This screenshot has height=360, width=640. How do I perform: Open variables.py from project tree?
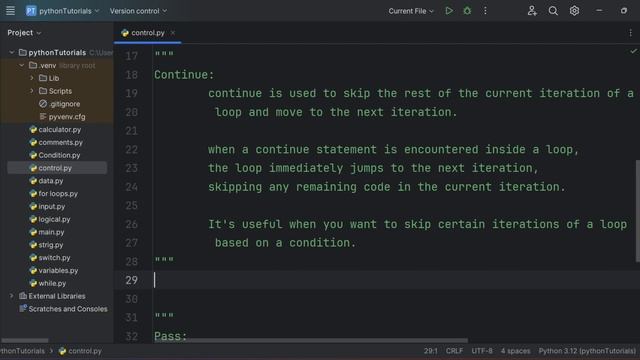[x=53, y=270]
